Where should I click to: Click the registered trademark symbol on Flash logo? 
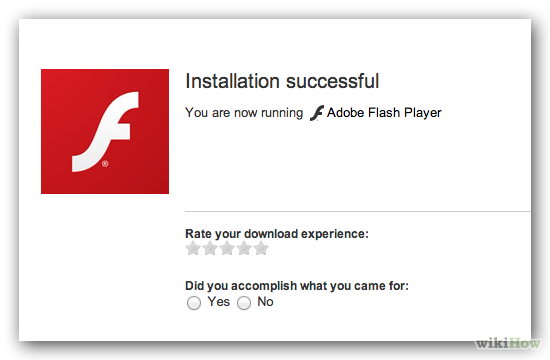pyautogui.click(x=105, y=164)
